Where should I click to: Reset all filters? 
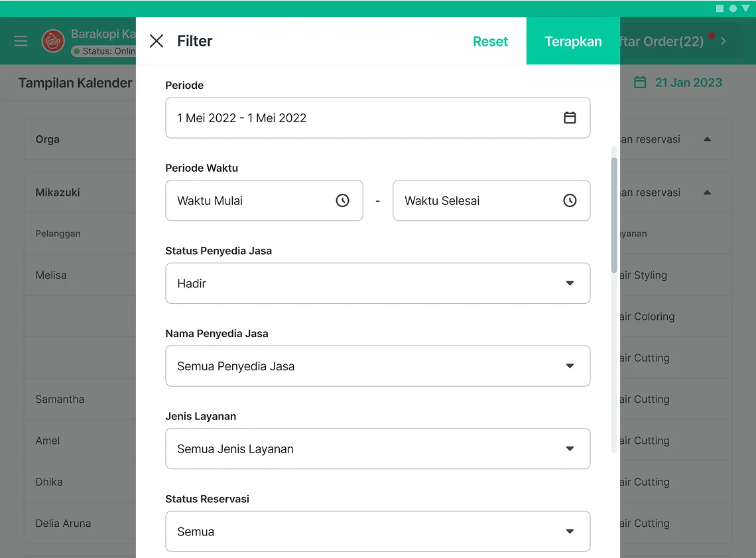490,41
